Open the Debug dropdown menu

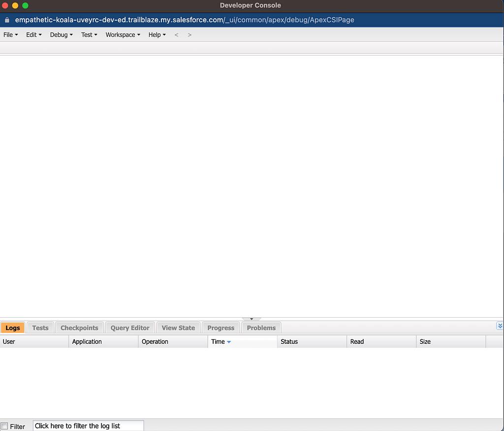(61, 35)
